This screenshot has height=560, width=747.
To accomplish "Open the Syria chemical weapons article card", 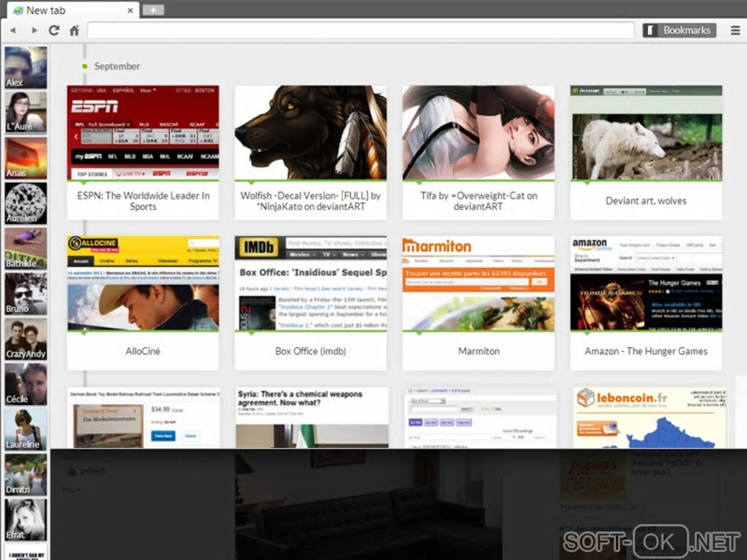I will click(x=312, y=417).
